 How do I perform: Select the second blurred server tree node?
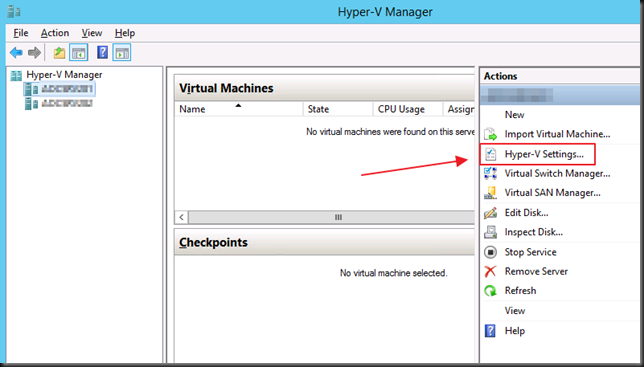pos(67,103)
